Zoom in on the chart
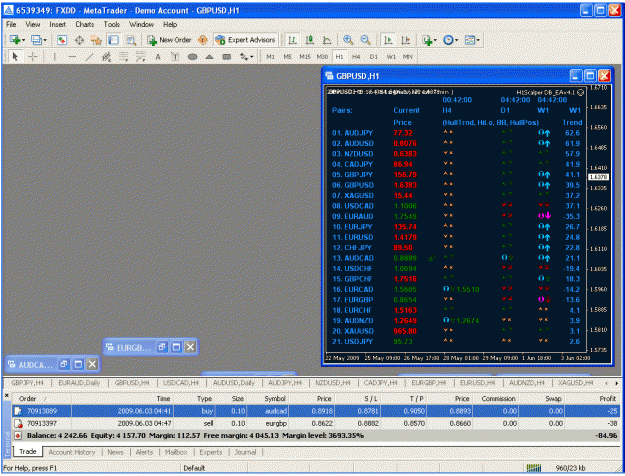Image resolution: width=625 pixels, height=476 pixels. coord(348,40)
